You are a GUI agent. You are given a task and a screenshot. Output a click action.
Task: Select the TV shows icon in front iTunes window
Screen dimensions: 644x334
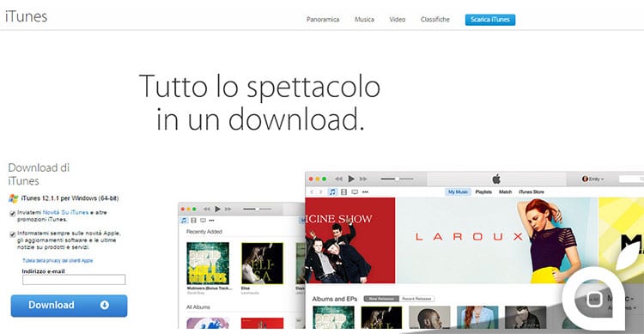(355, 191)
